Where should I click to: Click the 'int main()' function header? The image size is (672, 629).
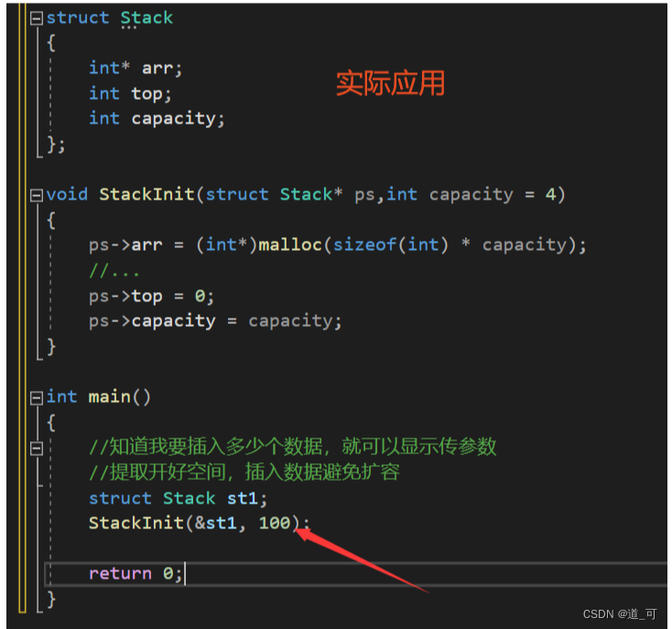(99, 396)
